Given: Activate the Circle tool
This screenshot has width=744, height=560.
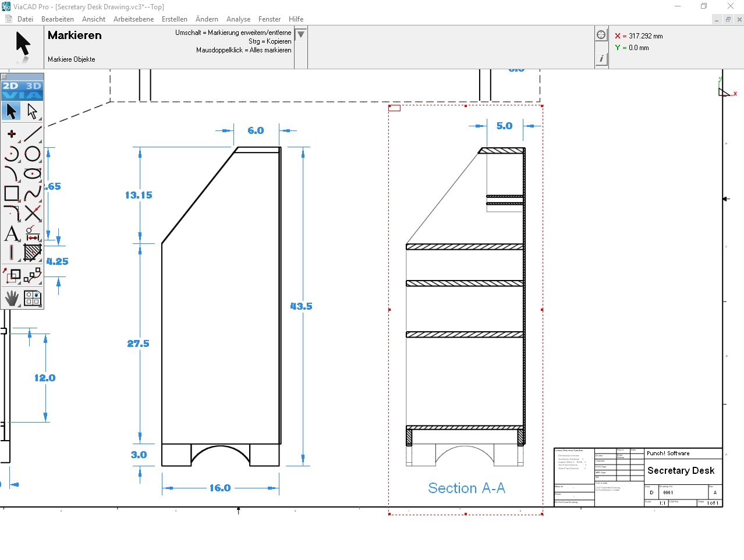Looking at the screenshot, I should [x=33, y=154].
